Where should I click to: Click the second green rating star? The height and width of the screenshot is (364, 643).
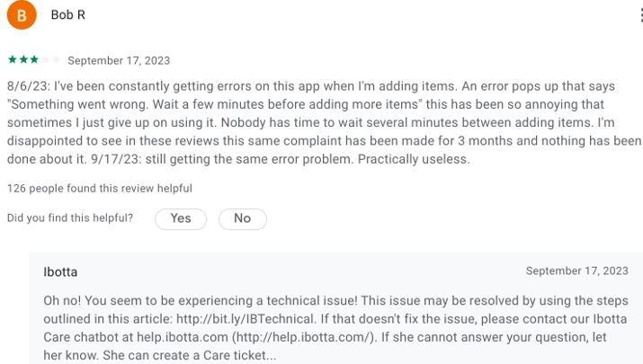[x=23, y=60]
